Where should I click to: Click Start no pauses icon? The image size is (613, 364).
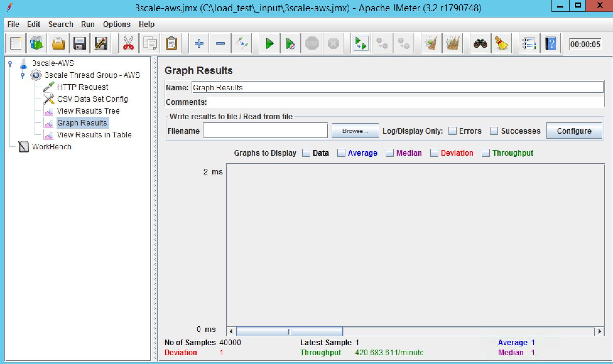pyautogui.click(x=290, y=43)
